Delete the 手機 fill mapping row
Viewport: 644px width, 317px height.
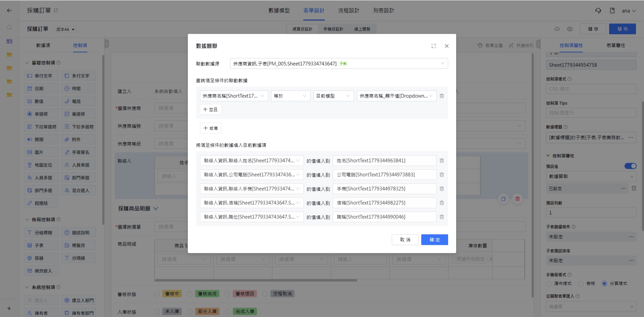pyautogui.click(x=442, y=189)
